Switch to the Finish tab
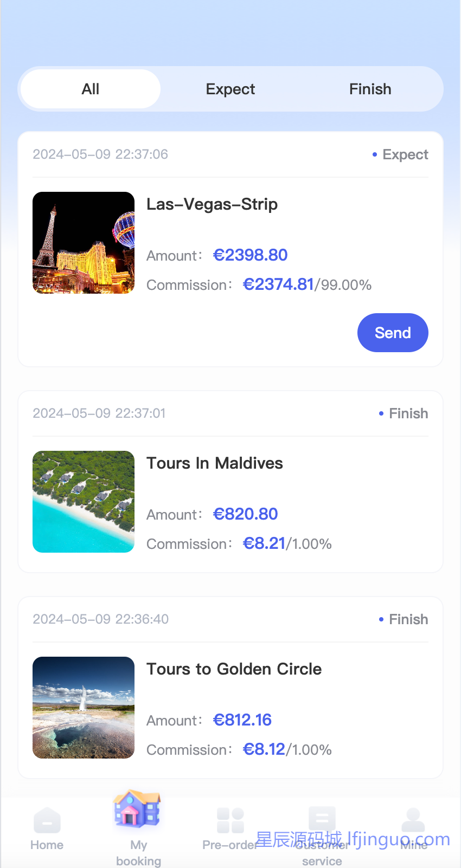The image size is (461, 868). click(x=370, y=89)
